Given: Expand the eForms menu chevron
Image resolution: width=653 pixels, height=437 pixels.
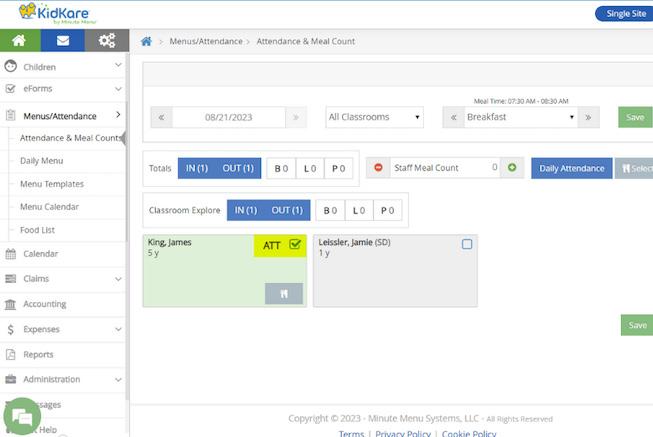Looking at the screenshot, I should point(118,89).
